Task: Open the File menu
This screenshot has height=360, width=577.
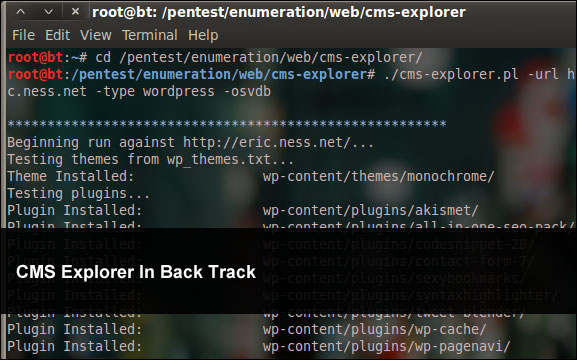Action: coord(24,35)
